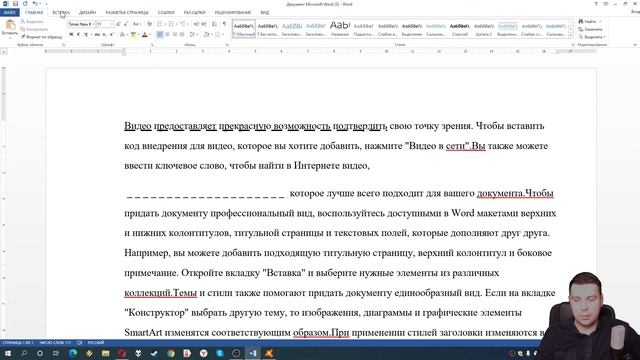Image resolution: width=640 pixels, height=360 pixels.
Task: Click the Windows Start button
Action: coord(7,353)
